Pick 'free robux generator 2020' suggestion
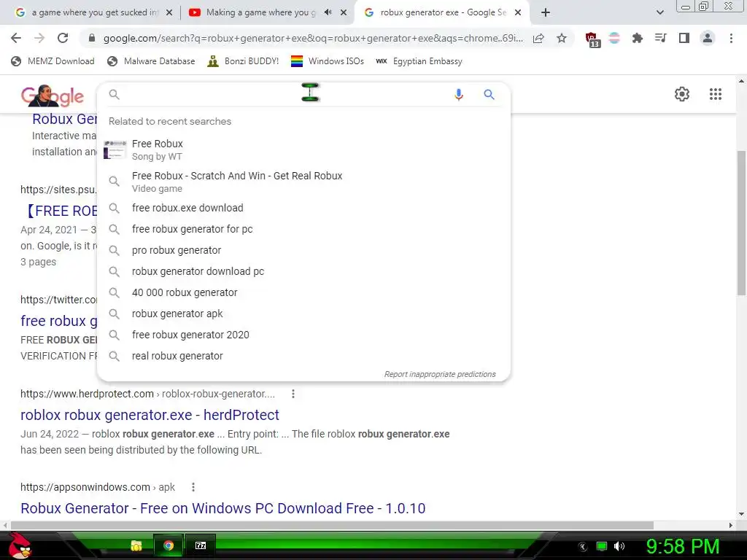Screen dimensions: 747x560 click(x=303, y=335)
